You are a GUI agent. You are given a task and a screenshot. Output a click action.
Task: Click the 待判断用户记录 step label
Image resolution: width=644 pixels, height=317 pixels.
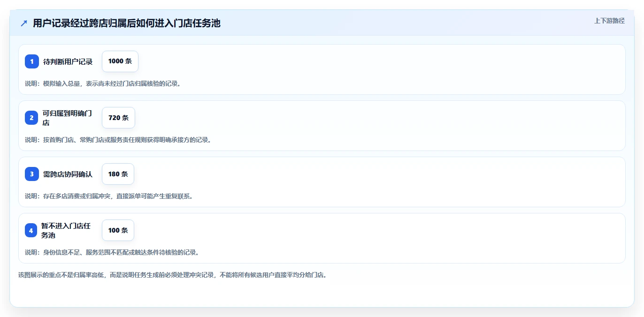[x=68, y=61]
